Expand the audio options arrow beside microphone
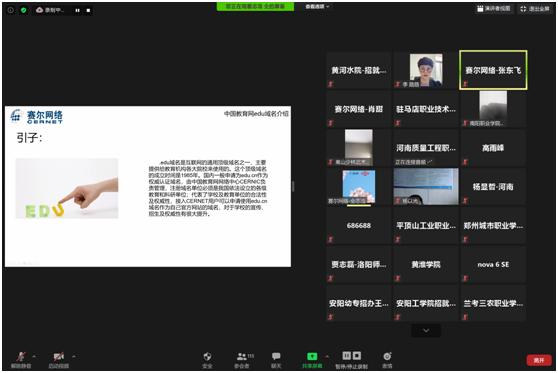558x373 pixels. [34, 356]
